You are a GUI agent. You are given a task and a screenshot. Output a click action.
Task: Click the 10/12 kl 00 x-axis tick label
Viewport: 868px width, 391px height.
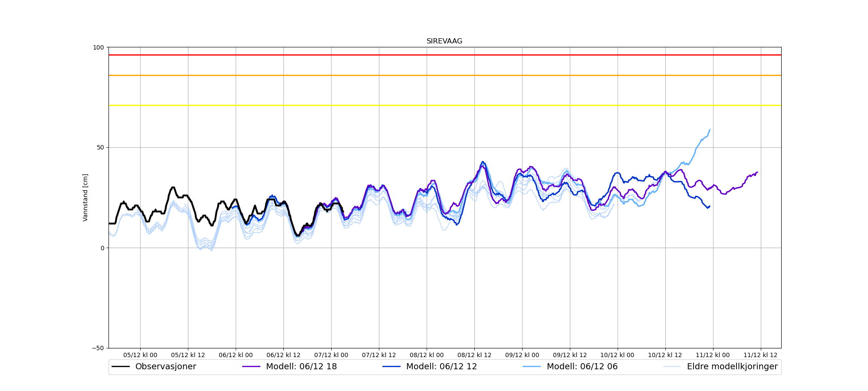pos(617,355)
